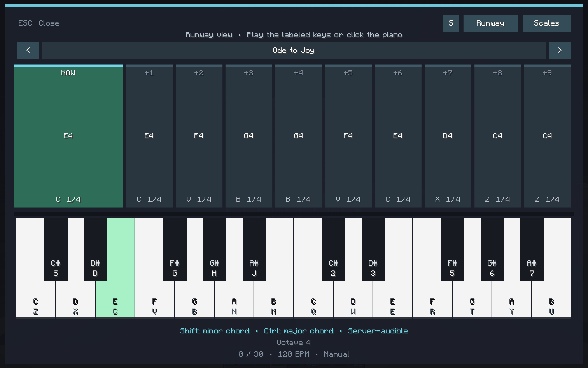Play the white A key labeled N

[x=234, y=299]
